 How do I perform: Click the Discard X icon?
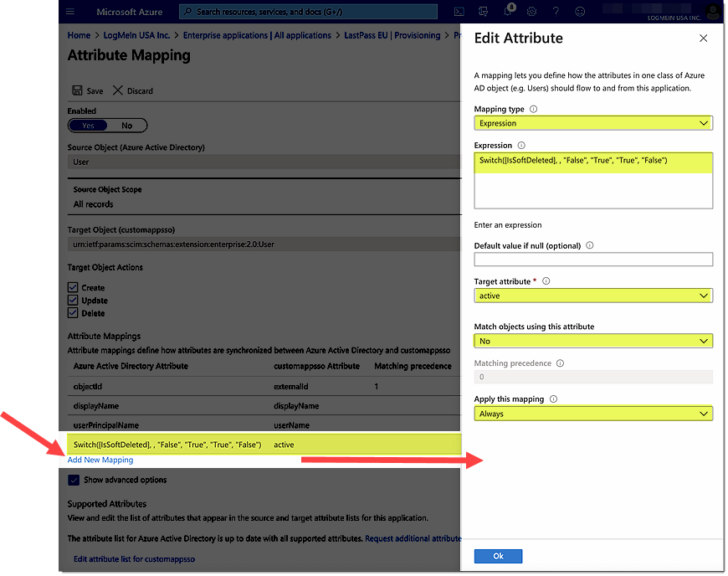coord(118,90)
